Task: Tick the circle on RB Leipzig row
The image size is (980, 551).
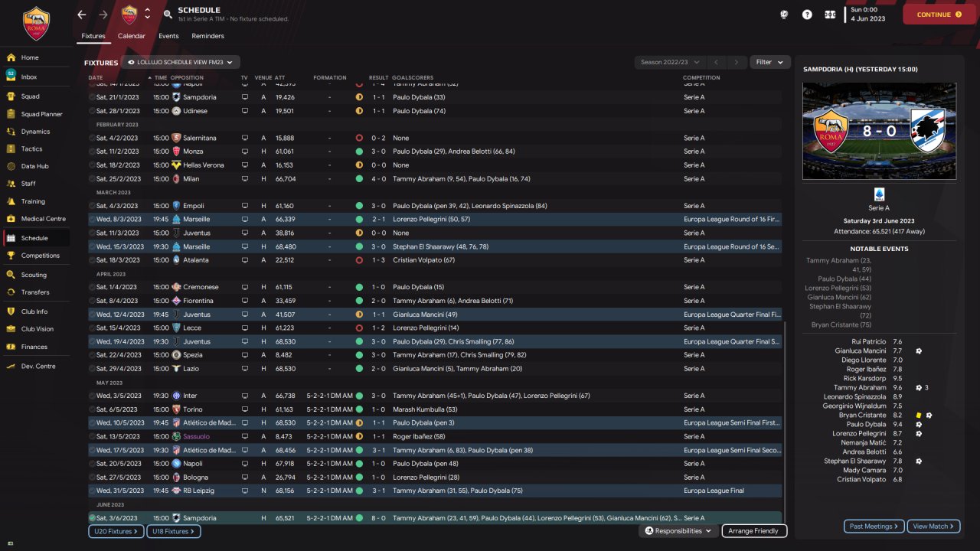Action: click(92, 491)
